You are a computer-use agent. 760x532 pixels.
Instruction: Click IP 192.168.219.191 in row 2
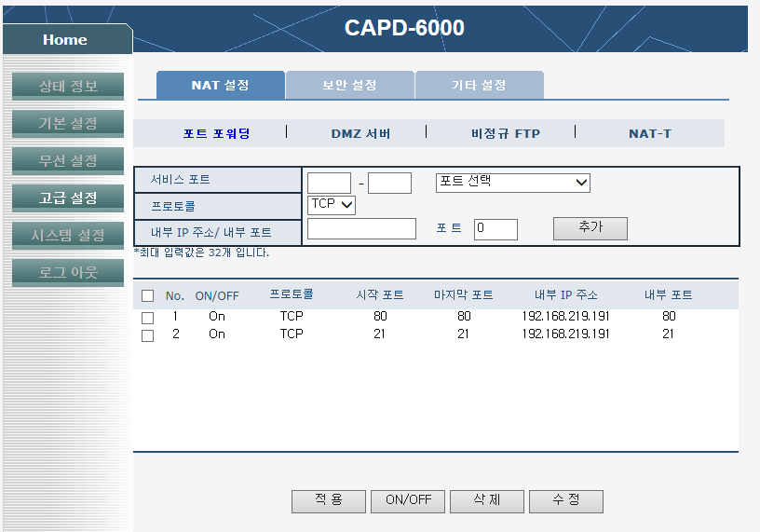pyautogui.click(x=565, y=334)
